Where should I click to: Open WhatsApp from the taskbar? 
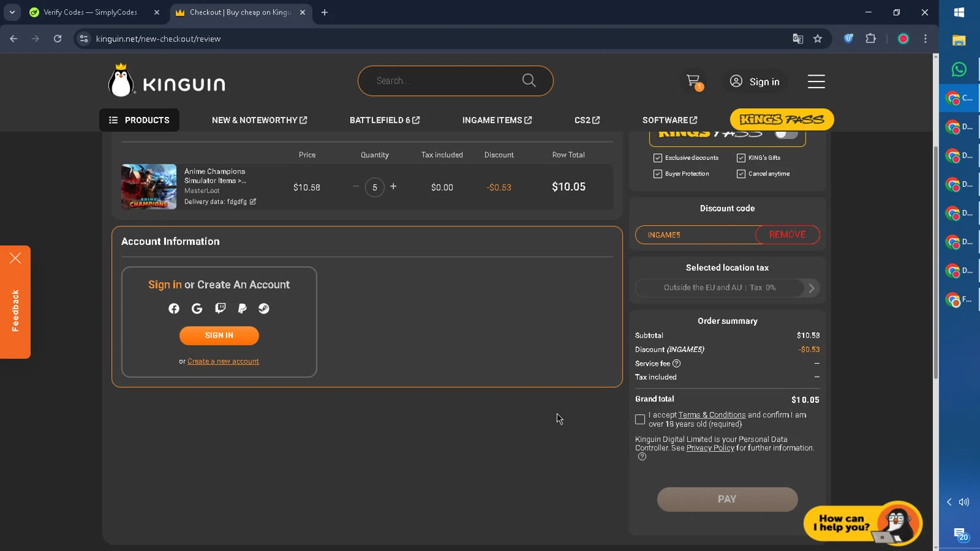(x=958, y=69)
